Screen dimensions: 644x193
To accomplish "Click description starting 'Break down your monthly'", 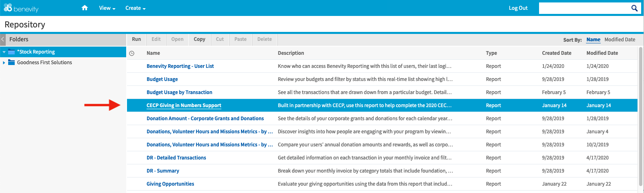I will coord(365,171).
